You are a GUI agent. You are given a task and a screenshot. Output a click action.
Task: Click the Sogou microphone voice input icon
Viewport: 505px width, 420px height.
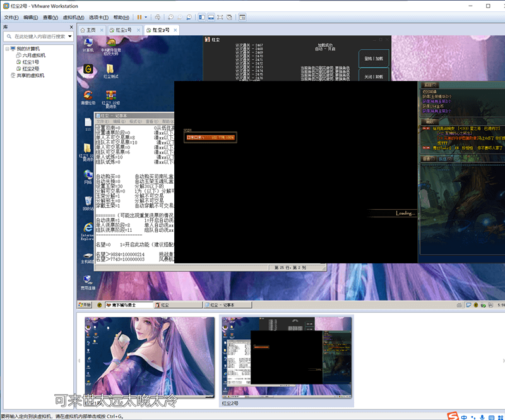click(482, 417)
